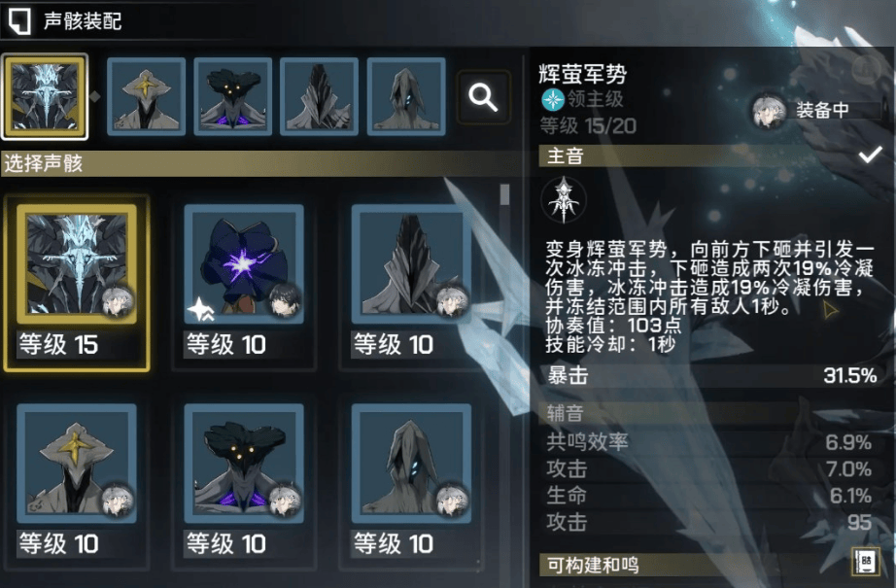Select the equipped slot with three-eyed dark echo
896x588 pixels.
(x=232, y=96)
